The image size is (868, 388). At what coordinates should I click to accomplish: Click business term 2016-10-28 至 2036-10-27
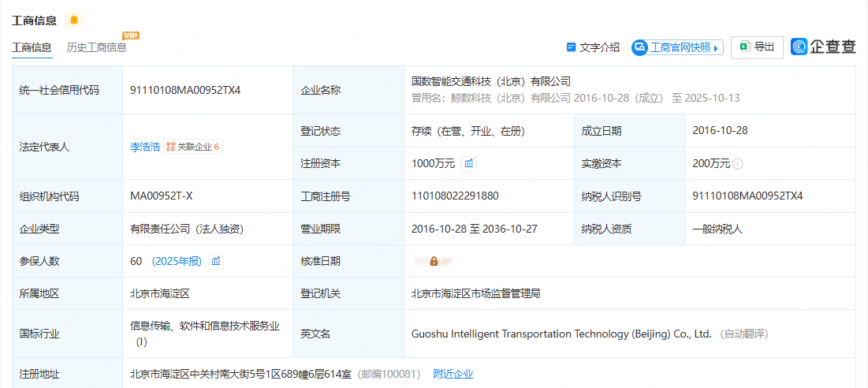(475, 229)
